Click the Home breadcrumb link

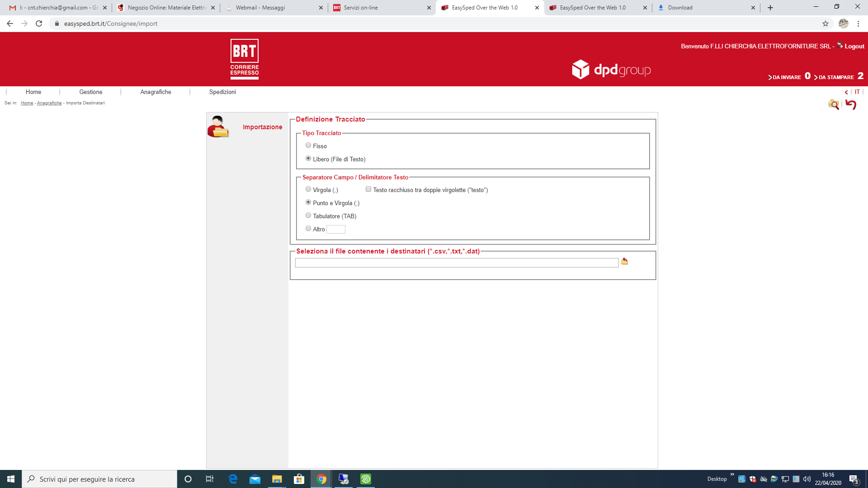pyautogui.click(x=27, y=103)
